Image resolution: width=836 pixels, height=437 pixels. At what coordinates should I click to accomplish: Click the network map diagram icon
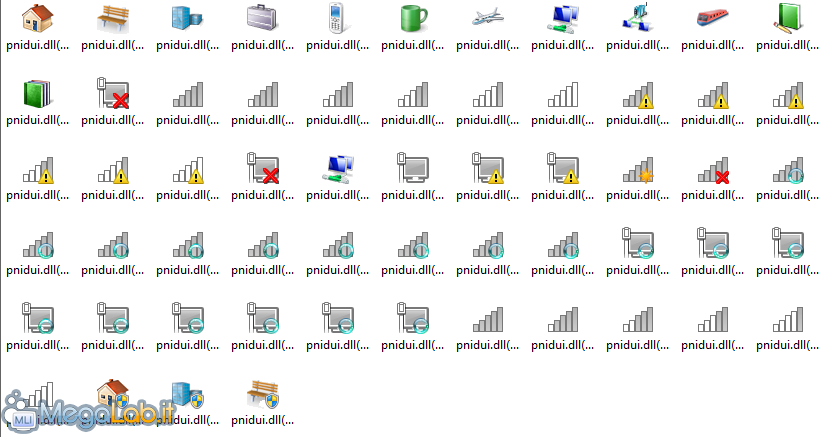[x=638, y=18]
